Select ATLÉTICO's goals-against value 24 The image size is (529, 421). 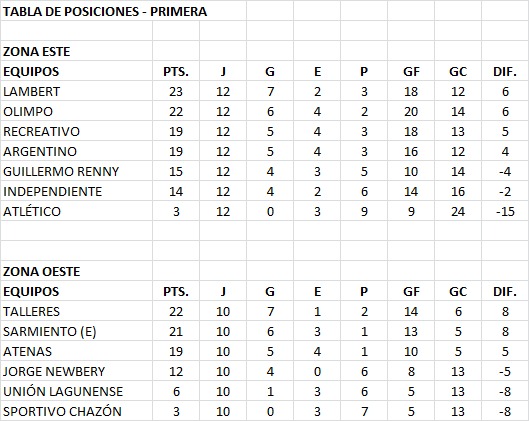pos(458,212)
